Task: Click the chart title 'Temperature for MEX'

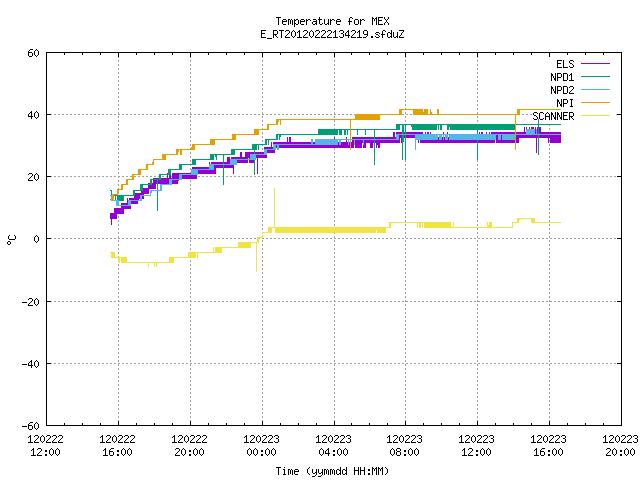Action: (x=332, y=21)
